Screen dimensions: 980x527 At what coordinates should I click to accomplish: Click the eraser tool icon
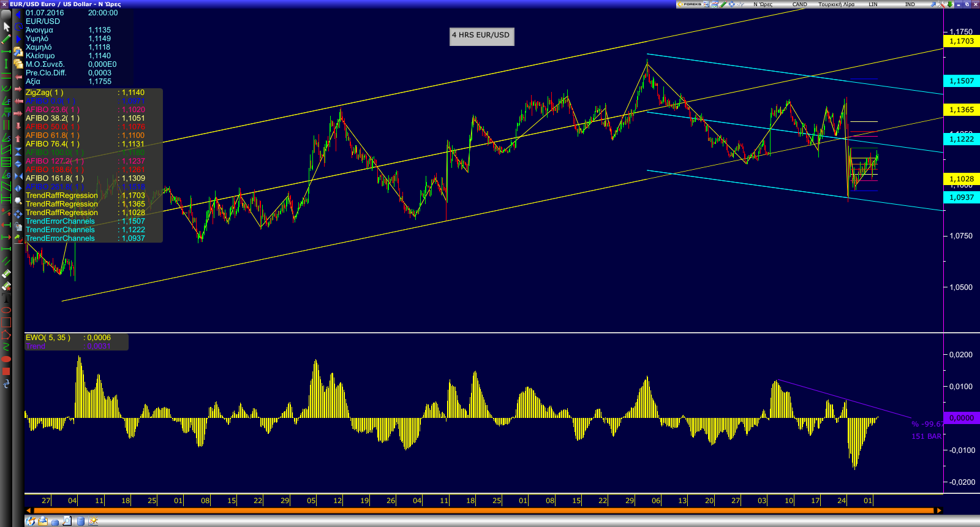pyautogui.click(x=6, y=274)
